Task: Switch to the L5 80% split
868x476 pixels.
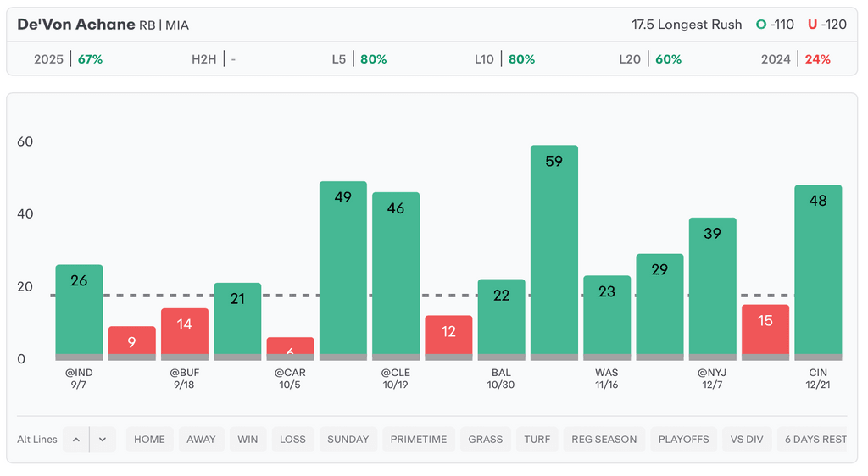Action: coord(359,59)
